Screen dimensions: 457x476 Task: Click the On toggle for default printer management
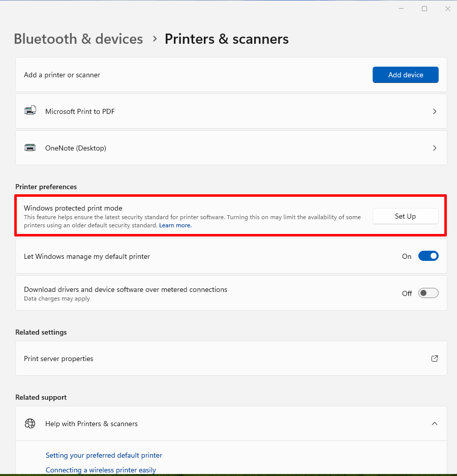point(428,256)
